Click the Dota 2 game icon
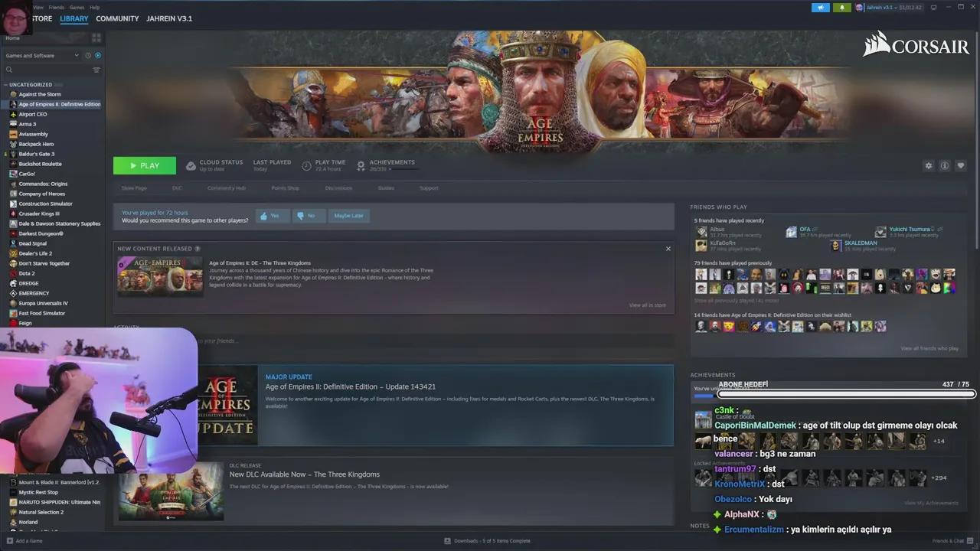The height and width of the screenshot is (551, 980). coord(13,273)
